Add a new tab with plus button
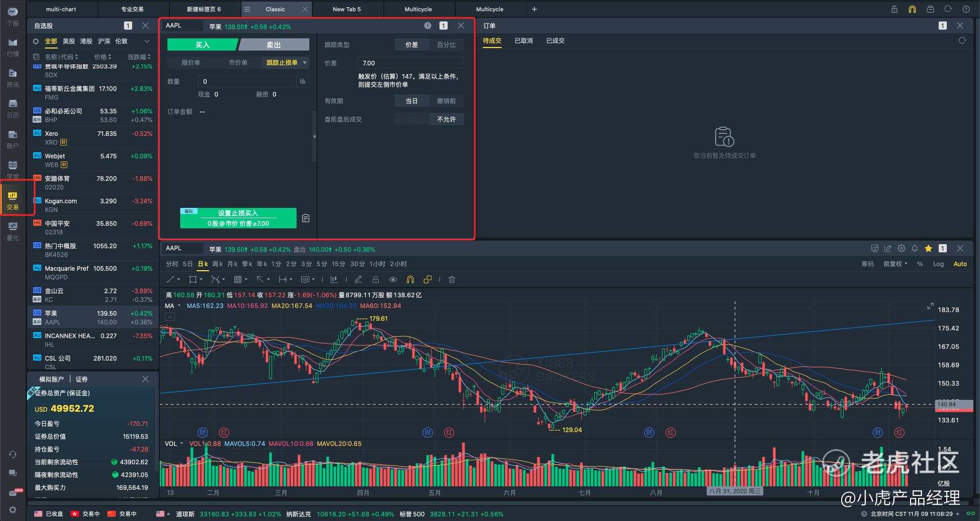Viewport: 980px width, 521px height. pyautogui.click(x=534, y=9)
